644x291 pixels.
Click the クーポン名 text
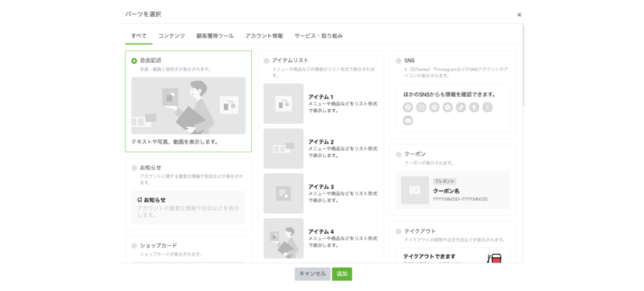coord(447,191)
